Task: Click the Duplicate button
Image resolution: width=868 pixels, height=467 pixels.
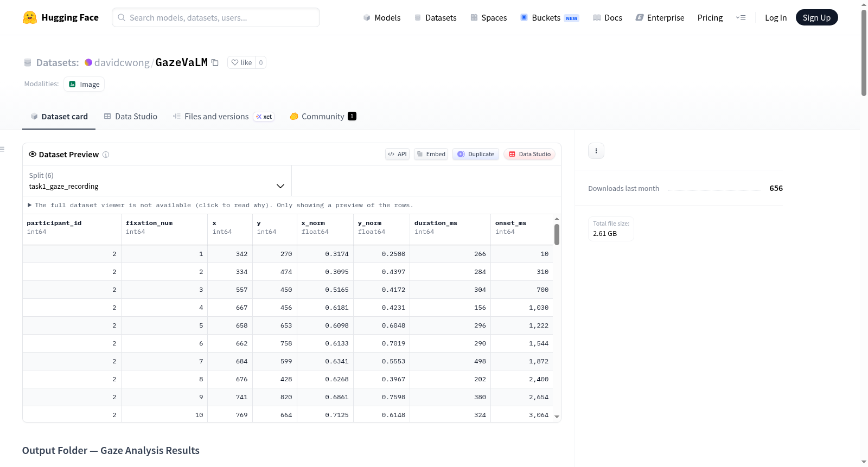Action: click(x=476, y=154)
